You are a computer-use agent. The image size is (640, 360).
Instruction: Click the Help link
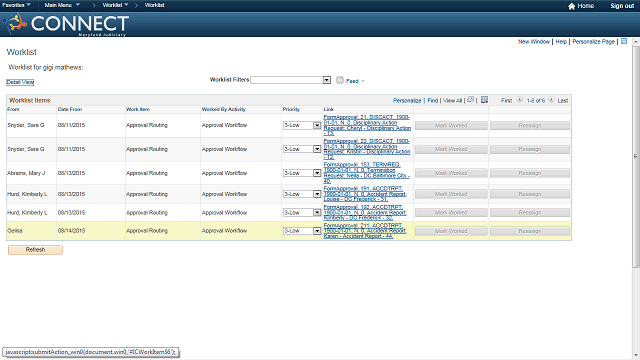tap(561, 42)
